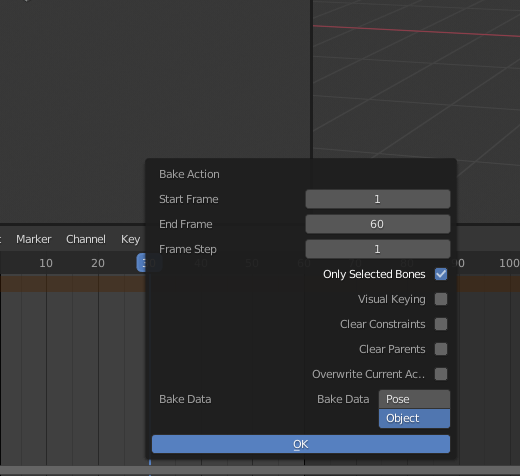Click the Start Frame value field
520x476 pixels.
click(378, 199)
